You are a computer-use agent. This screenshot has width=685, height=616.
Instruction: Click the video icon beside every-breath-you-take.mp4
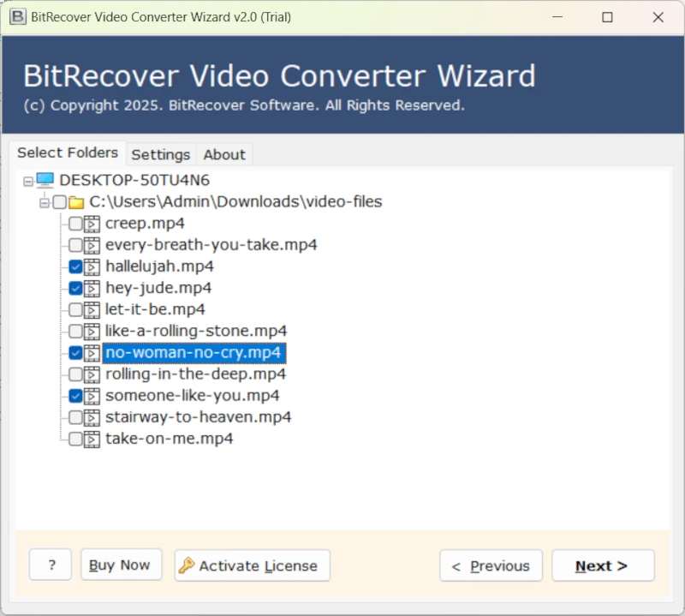92,245
